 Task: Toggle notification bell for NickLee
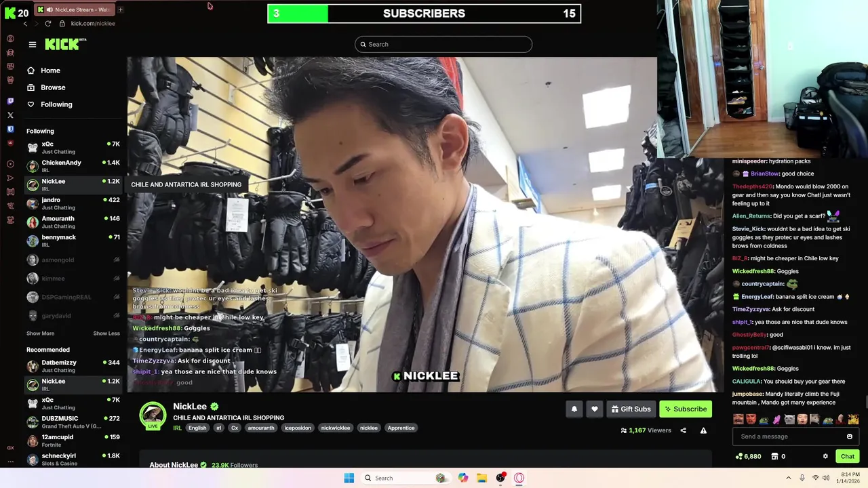coord(574,409)
